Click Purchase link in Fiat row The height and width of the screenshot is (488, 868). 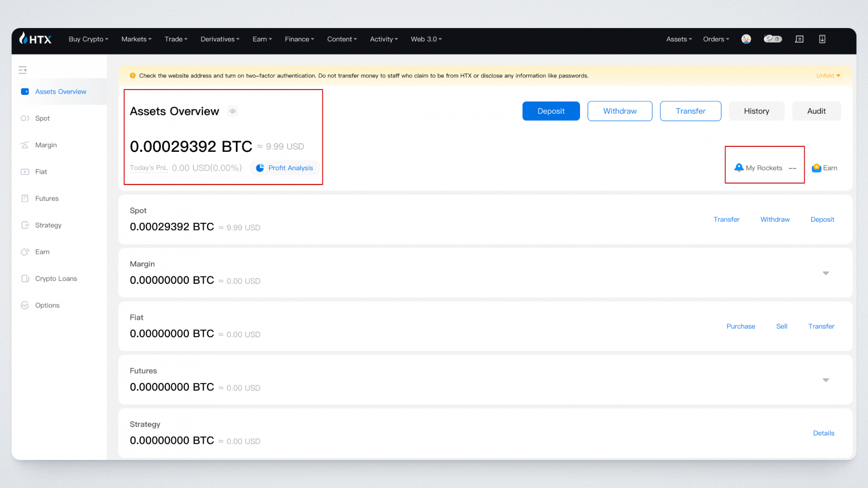[741, 326]
